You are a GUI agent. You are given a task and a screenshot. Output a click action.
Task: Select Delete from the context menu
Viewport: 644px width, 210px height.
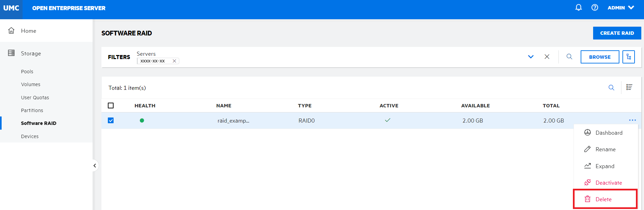click(x=603, y=199)
